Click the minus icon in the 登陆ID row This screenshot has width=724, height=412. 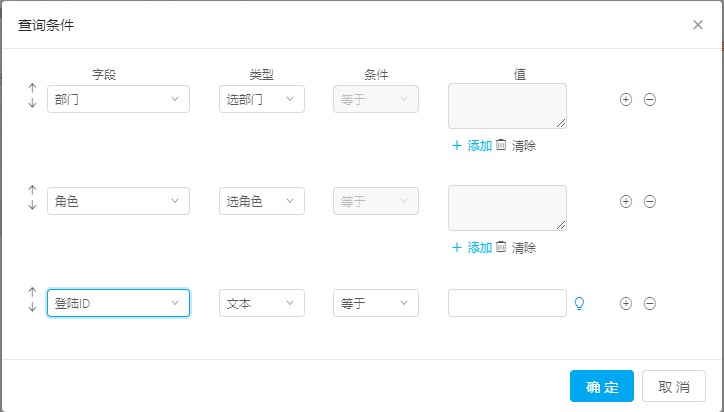click(649, 303)
